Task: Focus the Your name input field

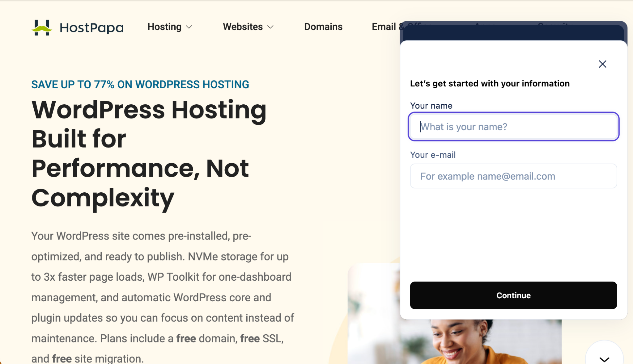Action: (513, 127)
